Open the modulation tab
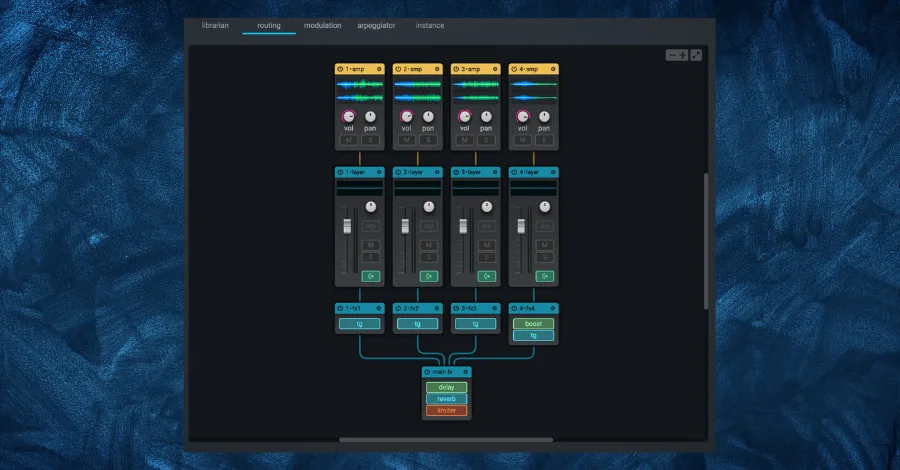The image size is (900, 470). tap(323, 25)
